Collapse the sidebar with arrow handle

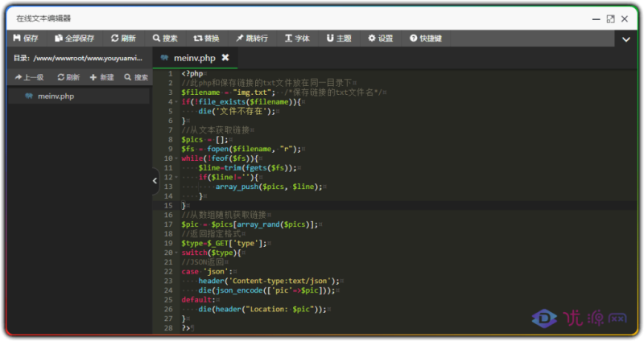(155, 181)
